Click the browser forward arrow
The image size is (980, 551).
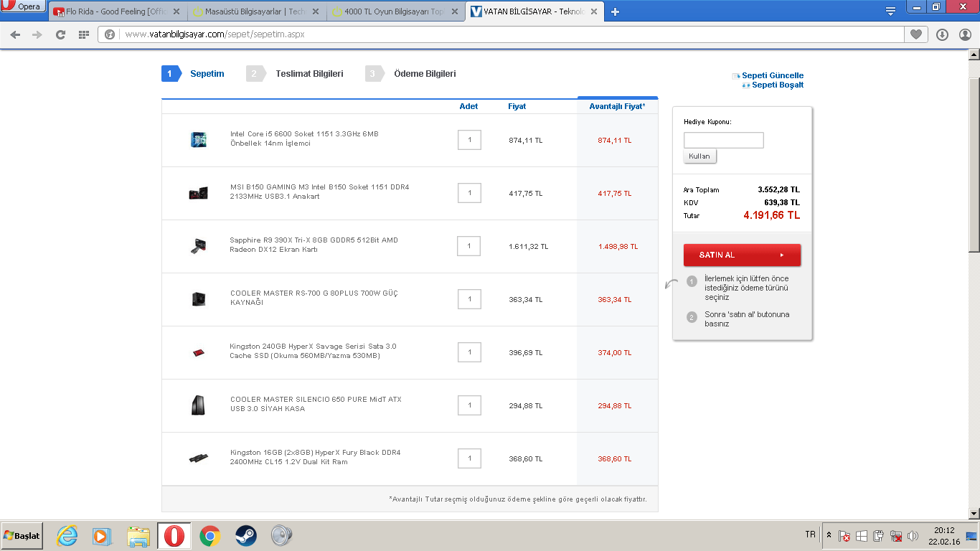pyautogui.click(x=37, y=34)
